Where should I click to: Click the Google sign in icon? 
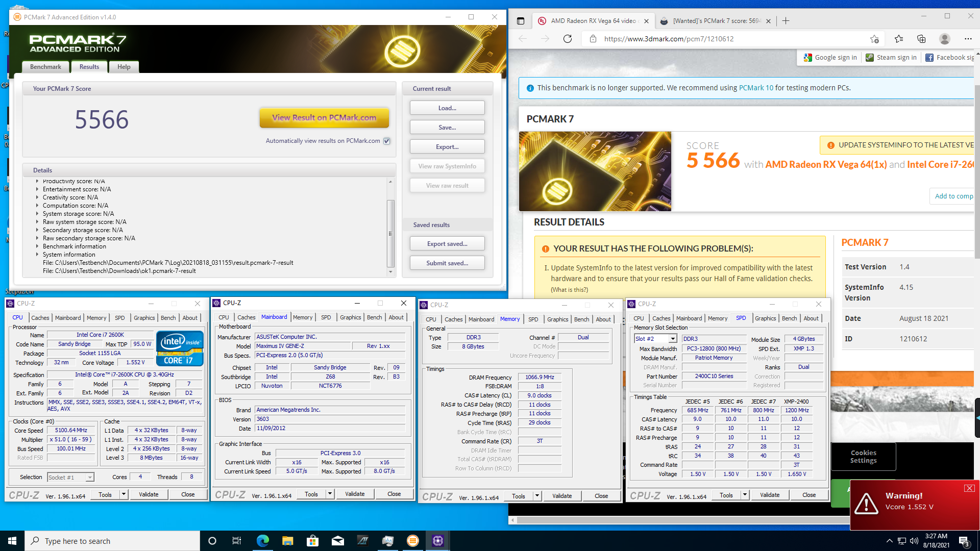pos(808,58)
